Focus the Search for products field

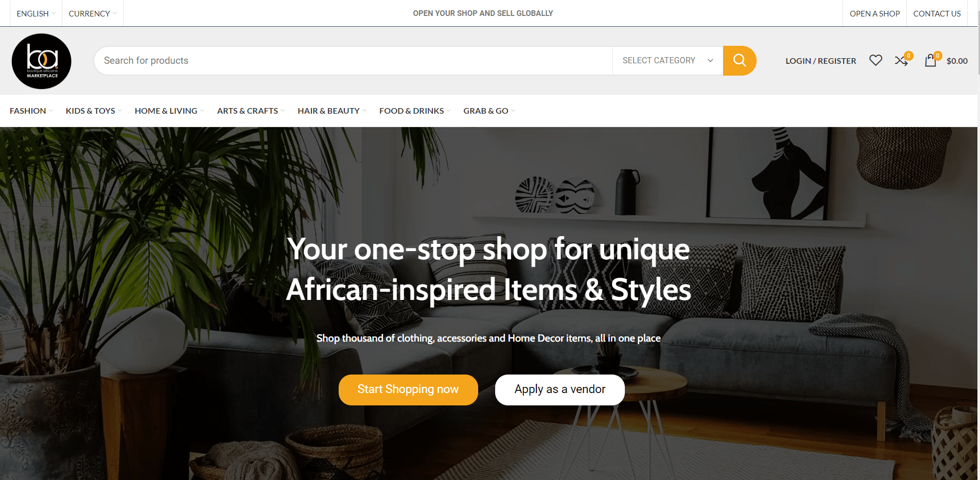tap(353, 61)
